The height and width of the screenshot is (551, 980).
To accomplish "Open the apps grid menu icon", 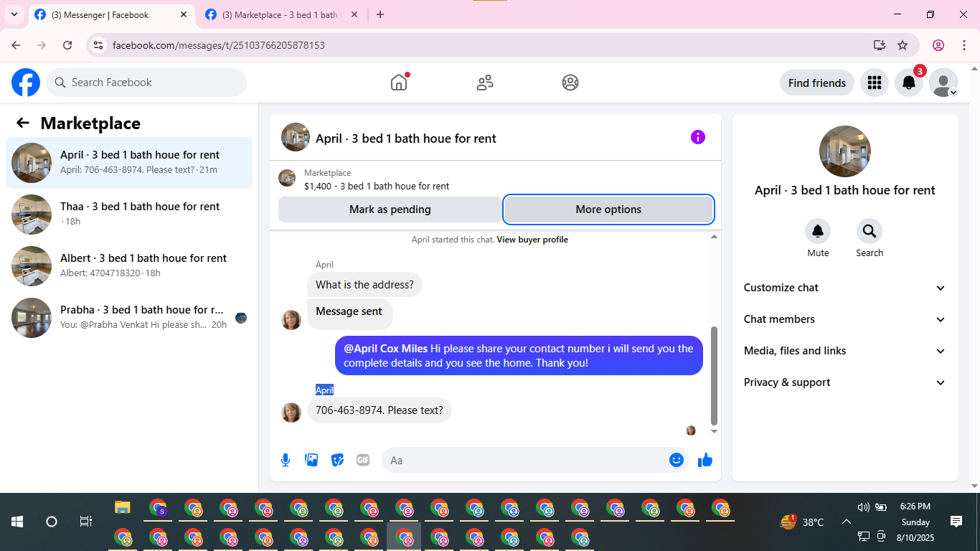I will 874,83.
